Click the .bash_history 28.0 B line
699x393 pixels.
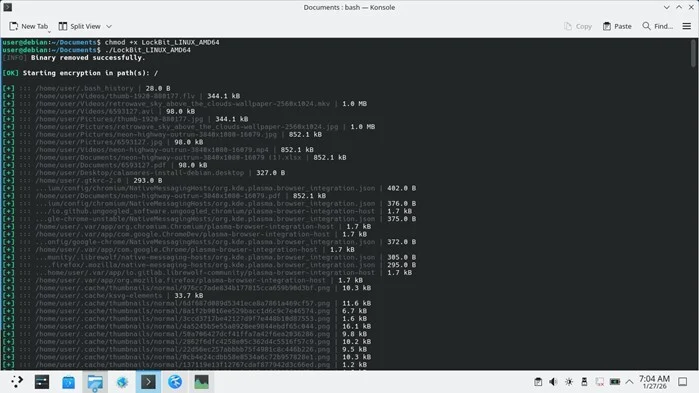[86, 88]
